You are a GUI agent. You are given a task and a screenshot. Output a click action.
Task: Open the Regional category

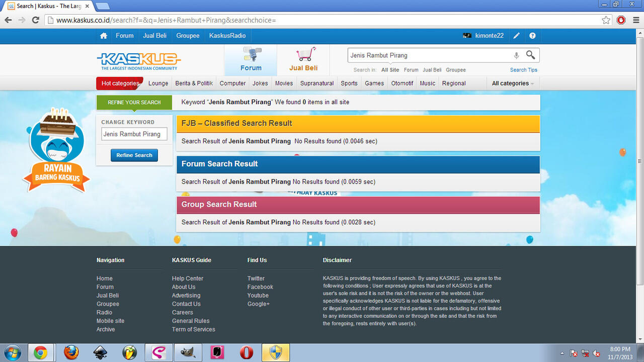click(454, 83)
